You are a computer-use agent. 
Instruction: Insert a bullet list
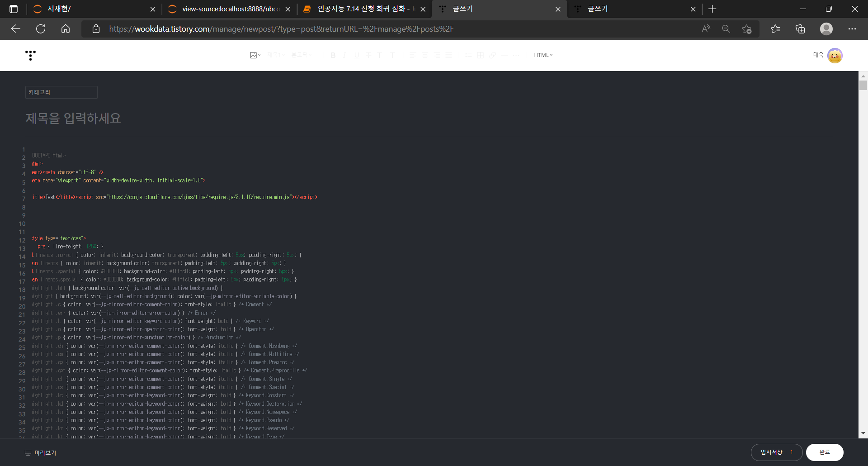468,55
